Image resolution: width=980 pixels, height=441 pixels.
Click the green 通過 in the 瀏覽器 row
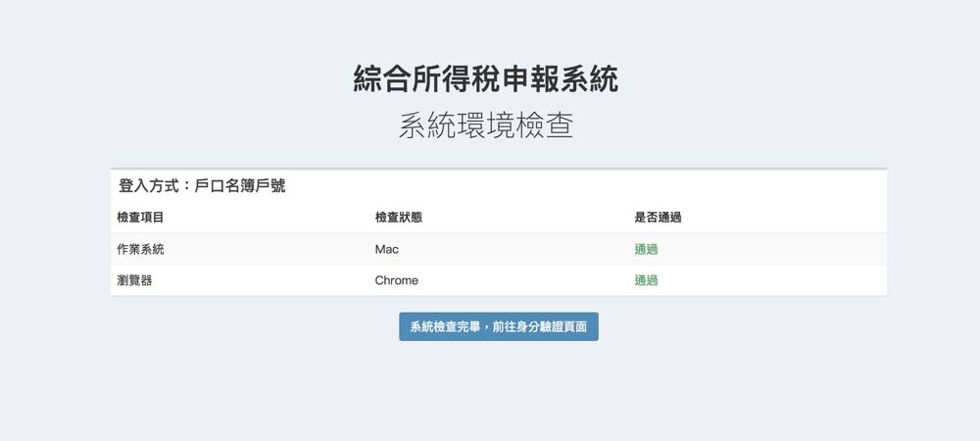coord(646,280)
